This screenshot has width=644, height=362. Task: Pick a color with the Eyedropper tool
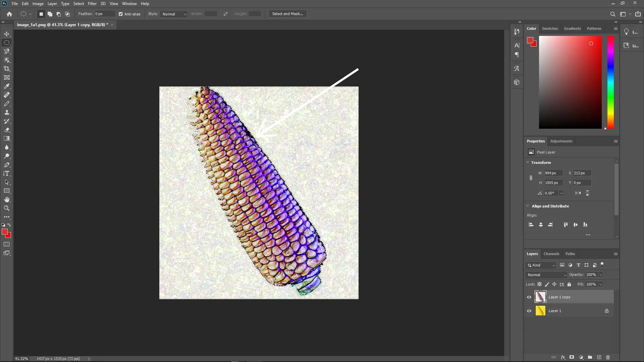point(7,86)
